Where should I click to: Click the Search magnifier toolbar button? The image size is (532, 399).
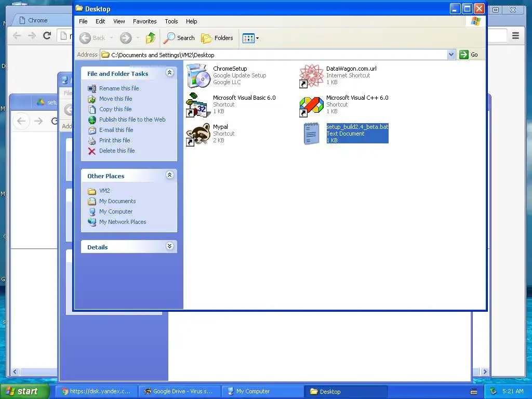click(179, 38)
